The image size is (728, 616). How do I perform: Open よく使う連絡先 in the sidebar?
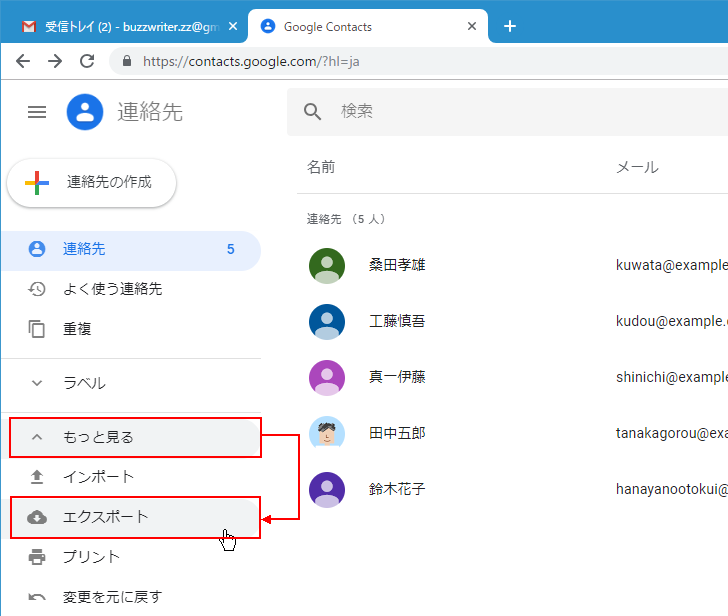tap(131, 289)
